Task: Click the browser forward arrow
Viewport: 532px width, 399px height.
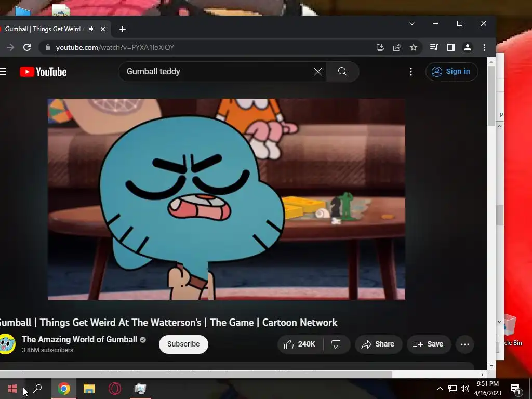Action: click(10, 47)
